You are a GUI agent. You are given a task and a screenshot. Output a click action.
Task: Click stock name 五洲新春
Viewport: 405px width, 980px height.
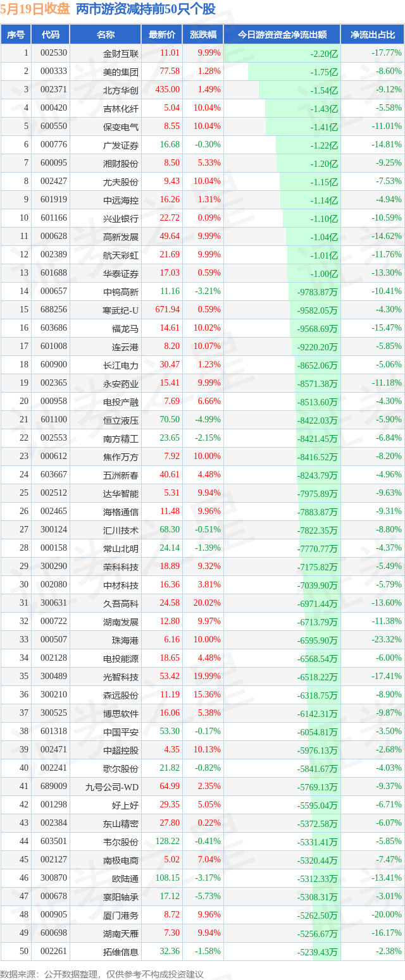coord(121,475)
